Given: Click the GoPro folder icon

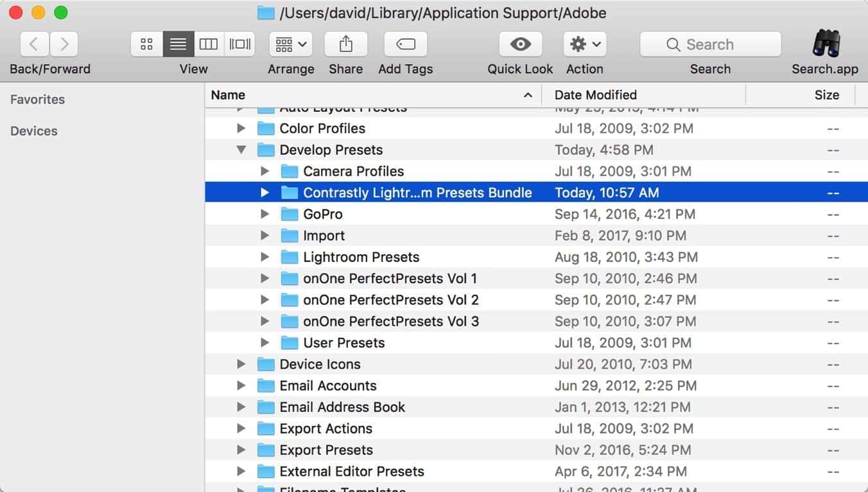Looking at the screenshot, I should coord(290,214).
